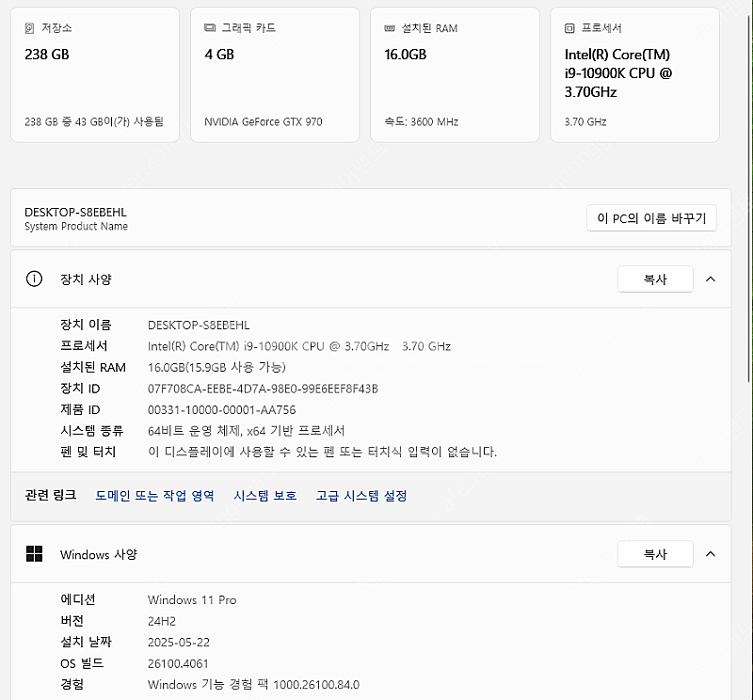Rename this PC with 이 PC의 이름 바꾸기 button
The image size is (753, 700).
tap(651, 218)
